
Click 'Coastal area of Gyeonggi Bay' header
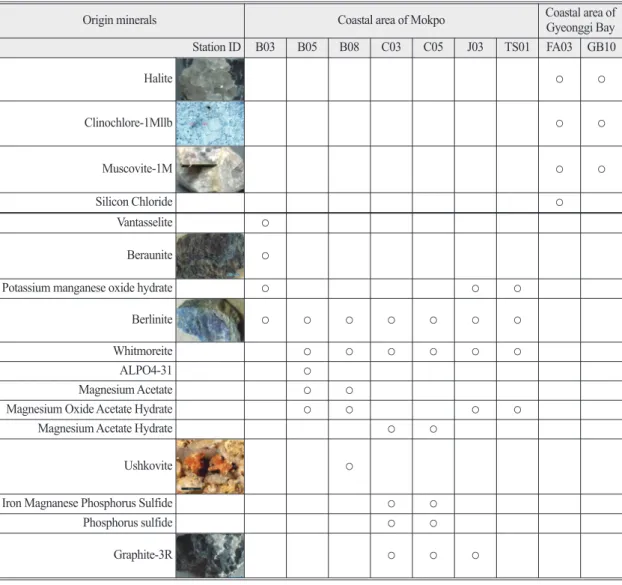click(x=580, y=20)
